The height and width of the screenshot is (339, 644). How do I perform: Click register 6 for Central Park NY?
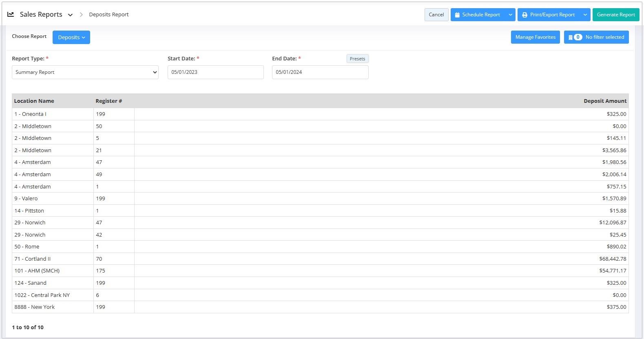click(x=114, y=295)
